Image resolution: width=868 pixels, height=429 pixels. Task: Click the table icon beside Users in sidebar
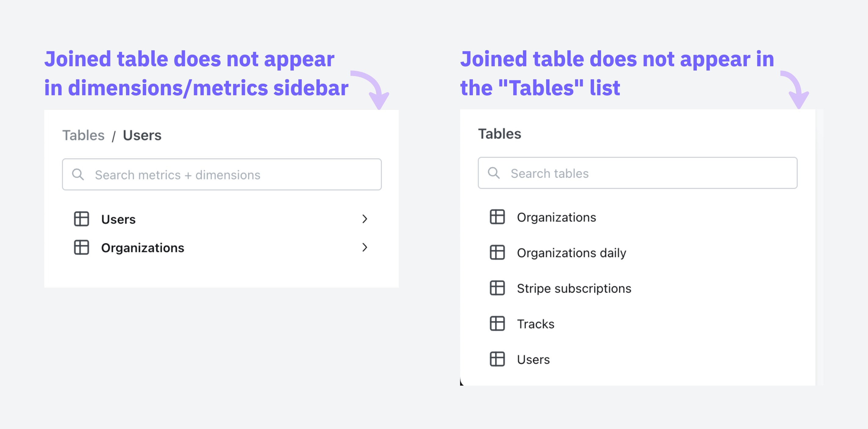[81, 219]
